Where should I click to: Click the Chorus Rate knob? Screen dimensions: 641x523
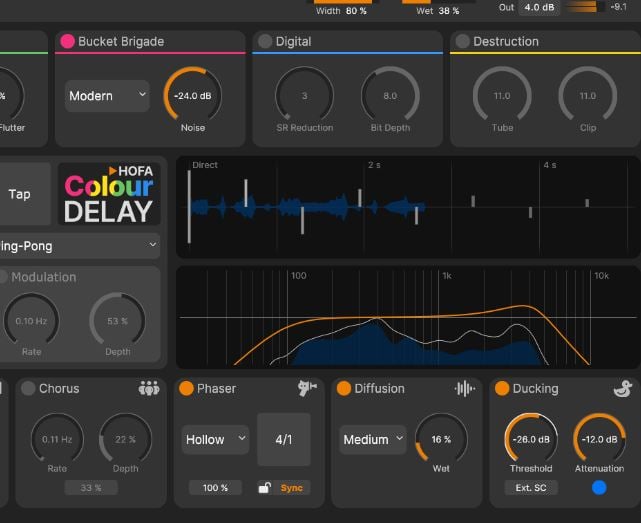click(57, 439)
